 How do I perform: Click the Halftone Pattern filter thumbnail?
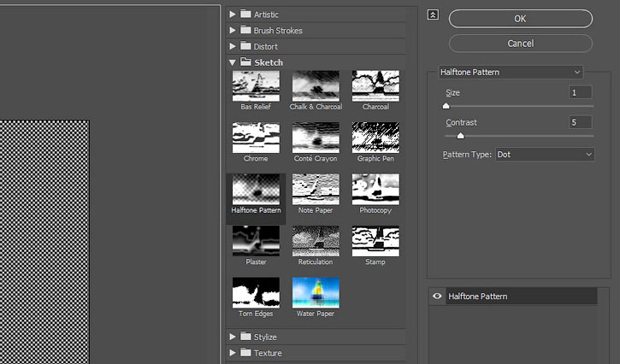256,190
